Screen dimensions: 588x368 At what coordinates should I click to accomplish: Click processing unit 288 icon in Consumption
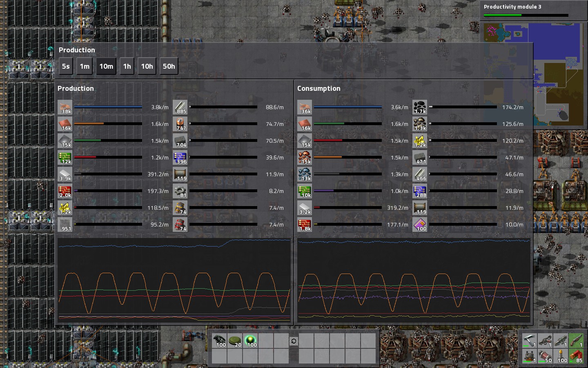[x=420, y=191]
